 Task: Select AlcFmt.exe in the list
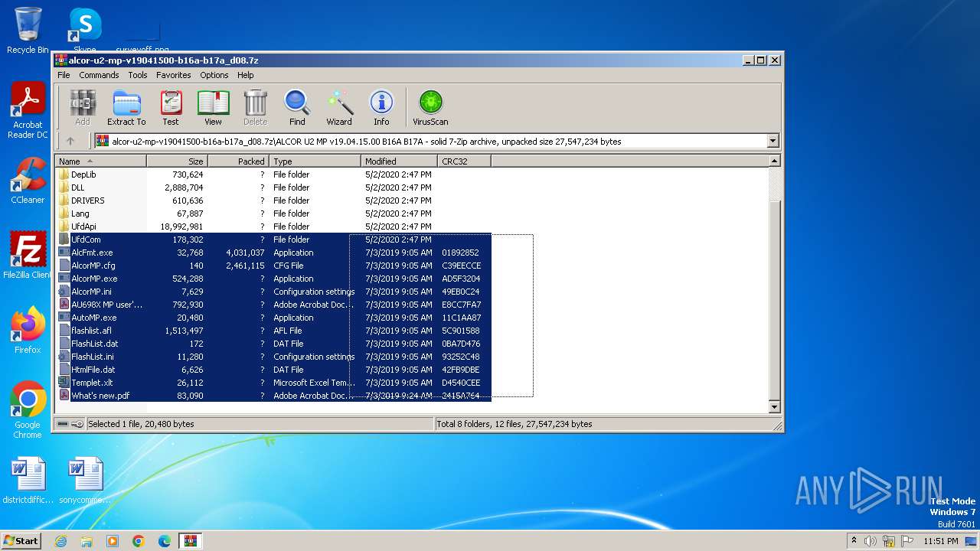click(92, 253)
